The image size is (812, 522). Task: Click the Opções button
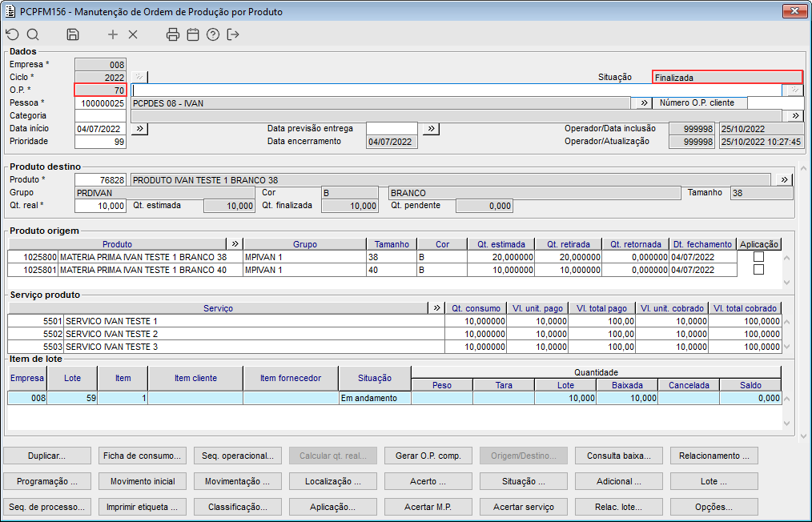714,507
